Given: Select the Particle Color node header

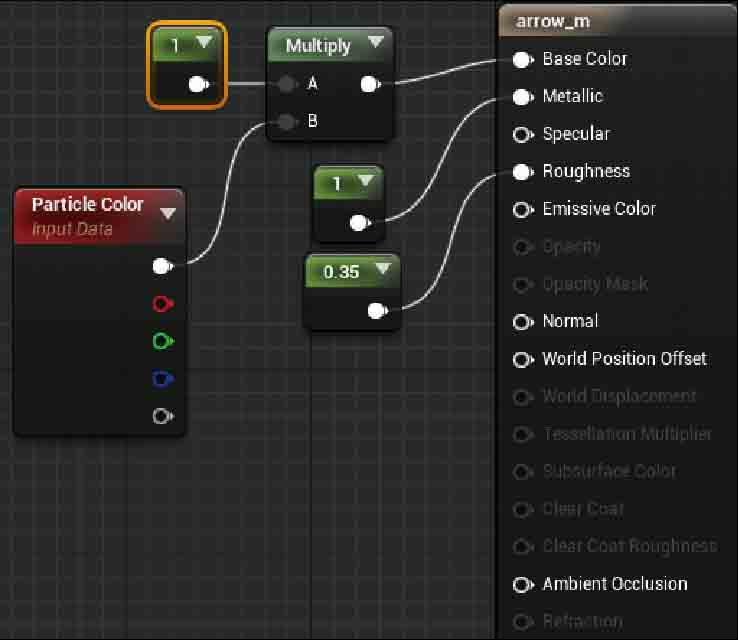Looking at the screenshot, I should 88,205.
